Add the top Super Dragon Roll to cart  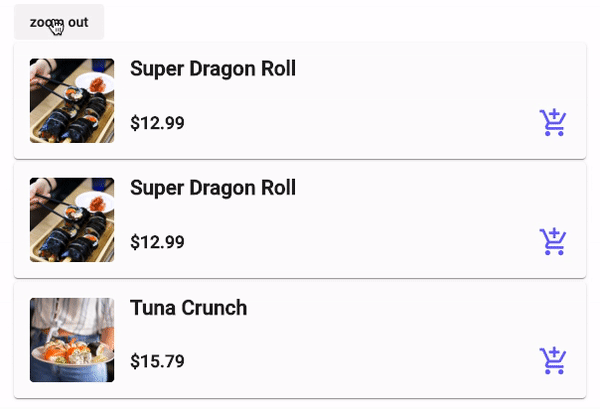click(552, 123)
